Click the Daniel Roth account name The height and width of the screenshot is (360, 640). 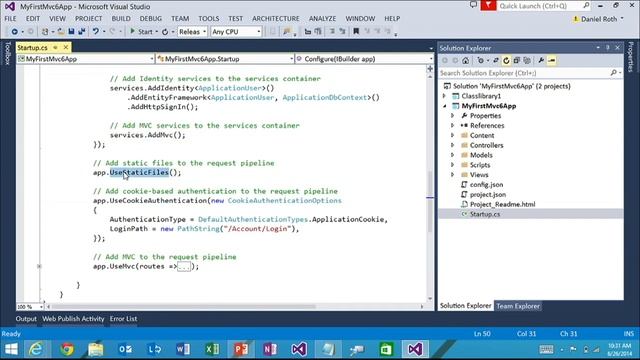click(599, 19)
